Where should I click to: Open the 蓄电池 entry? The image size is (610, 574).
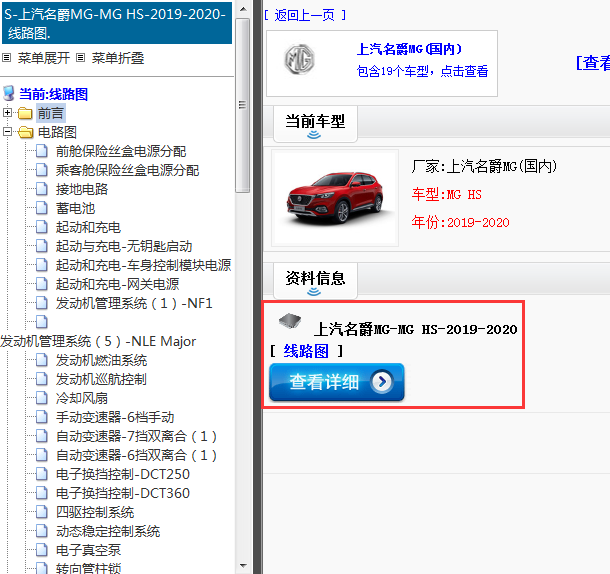click(x=75, y=208)
